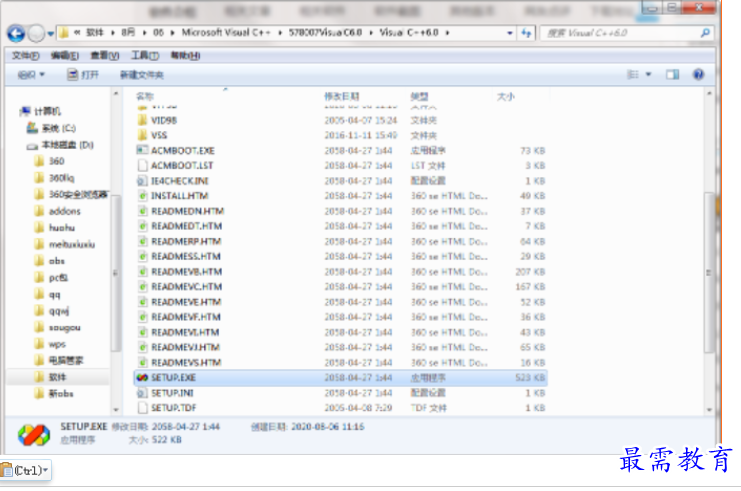Go back with the blue Back arrow
The image size is (741, 491).
16,33
